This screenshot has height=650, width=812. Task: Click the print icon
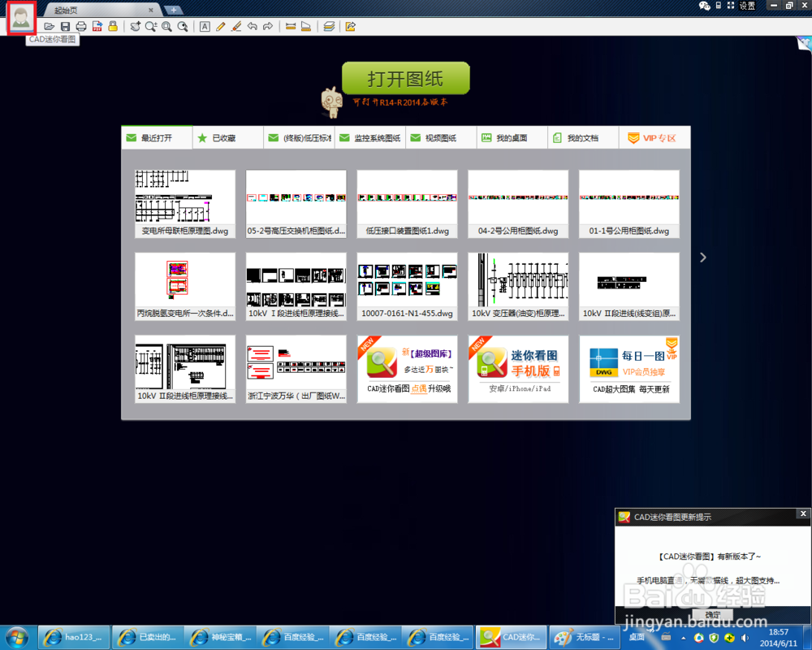[x=81, y=27]
